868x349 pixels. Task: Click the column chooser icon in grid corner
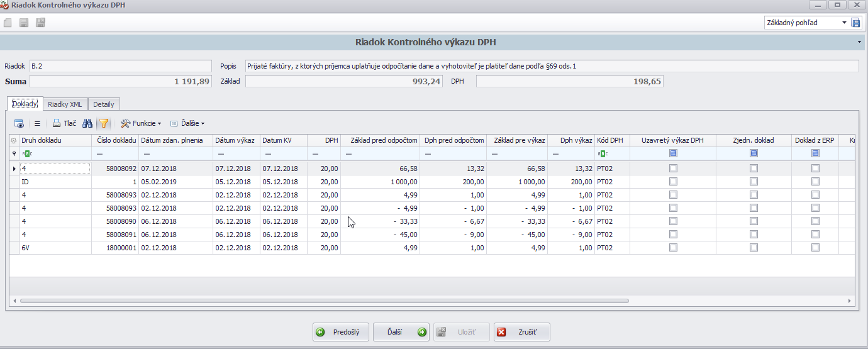[x=14, y=140]
